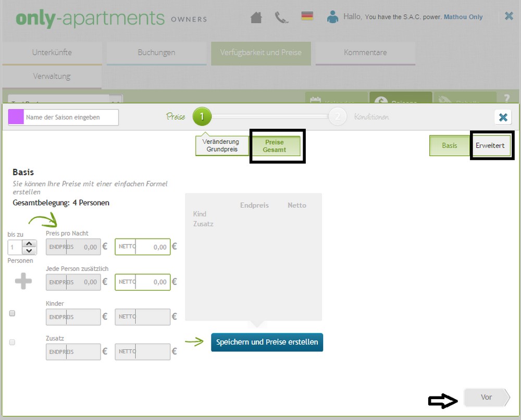The image size is (521, 420).
Task: Click the purple season color swatch
Action: point(16,117)
